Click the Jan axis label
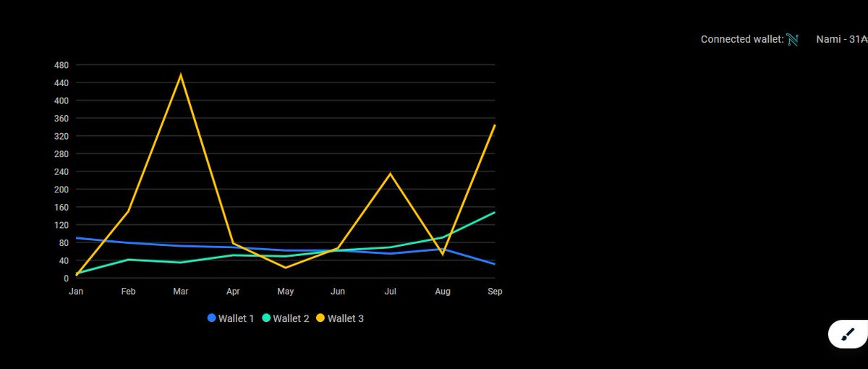Image resolution: width=868 pixels, height=369 pixels. (76, 292)
